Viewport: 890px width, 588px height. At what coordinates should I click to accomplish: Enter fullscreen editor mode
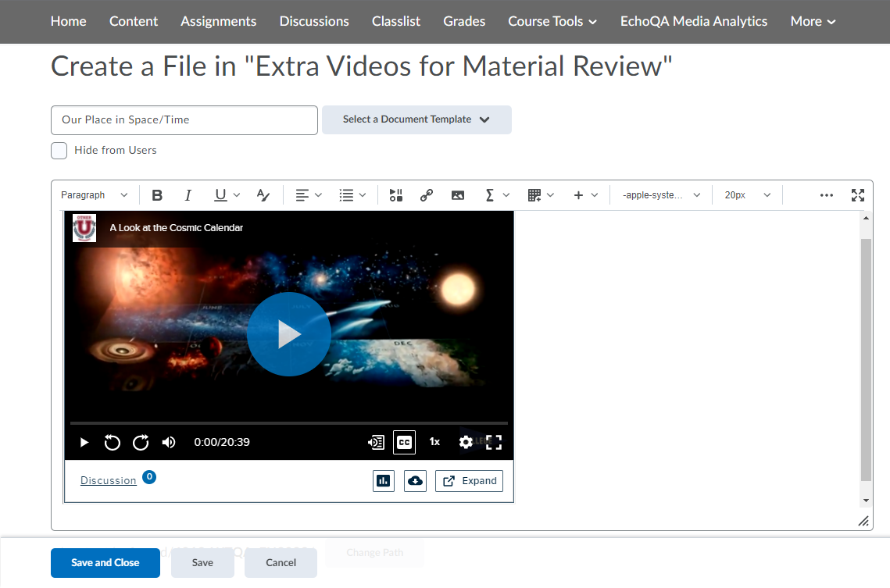click(858, 195)
